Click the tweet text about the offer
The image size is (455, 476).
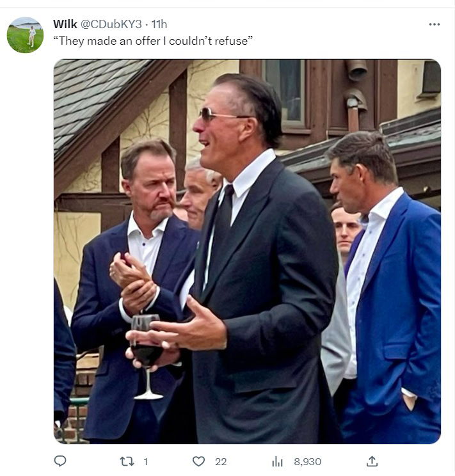tap(154, 42)
